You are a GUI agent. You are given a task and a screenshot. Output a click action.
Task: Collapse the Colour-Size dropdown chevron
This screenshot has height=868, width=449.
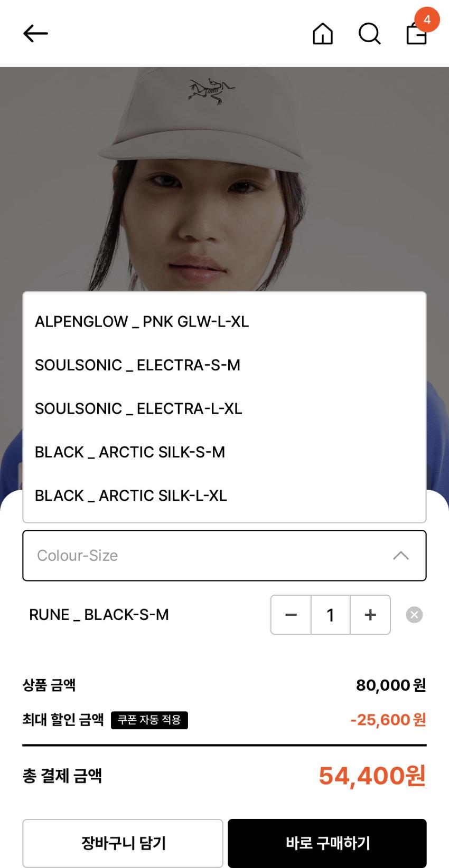tap(401, 556)
